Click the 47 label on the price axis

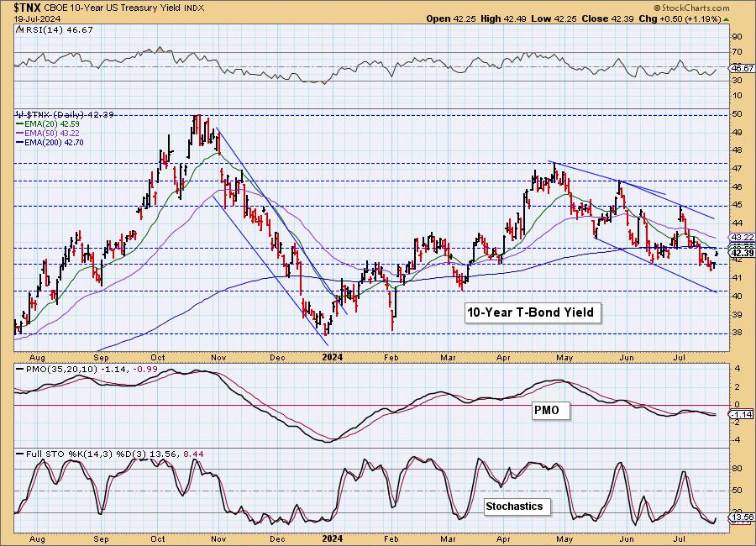tap(737, 168)
